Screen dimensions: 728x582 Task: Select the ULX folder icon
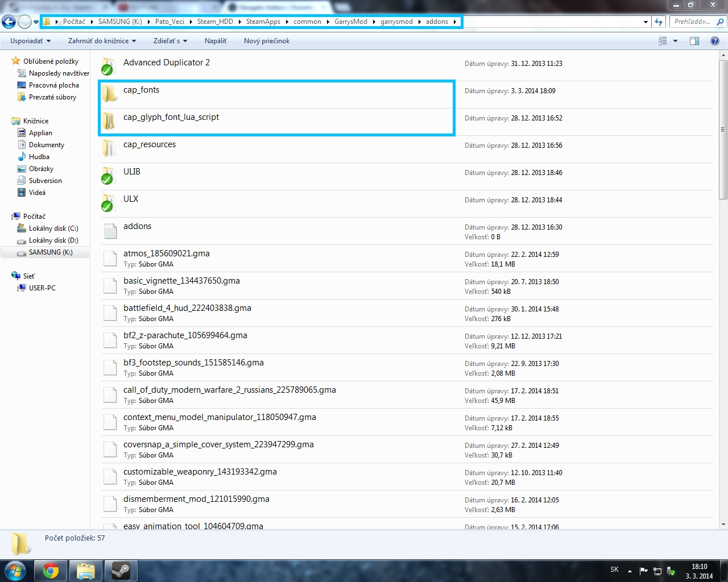coord(109,203)
